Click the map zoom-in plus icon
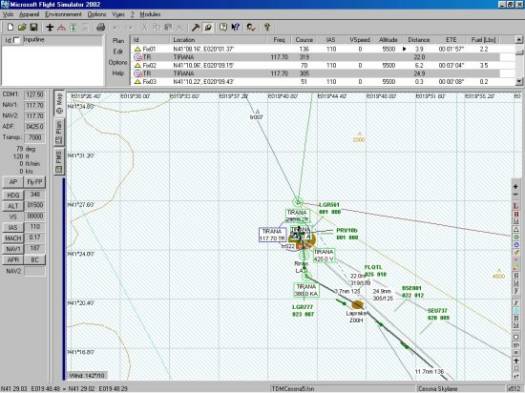 [516, 186]
